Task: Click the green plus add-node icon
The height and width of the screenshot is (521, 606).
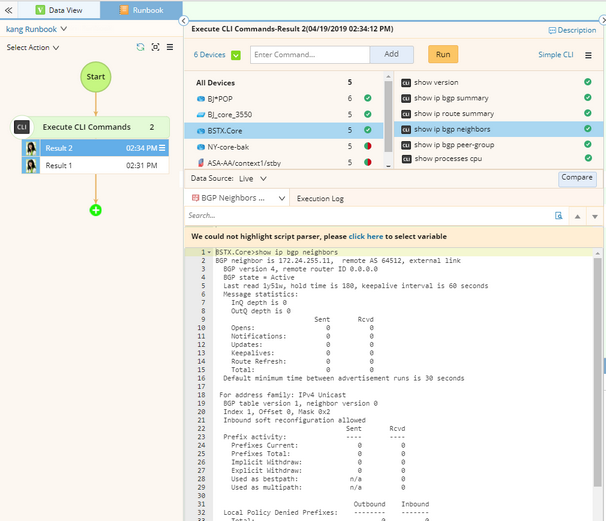Action: (96, 210)
